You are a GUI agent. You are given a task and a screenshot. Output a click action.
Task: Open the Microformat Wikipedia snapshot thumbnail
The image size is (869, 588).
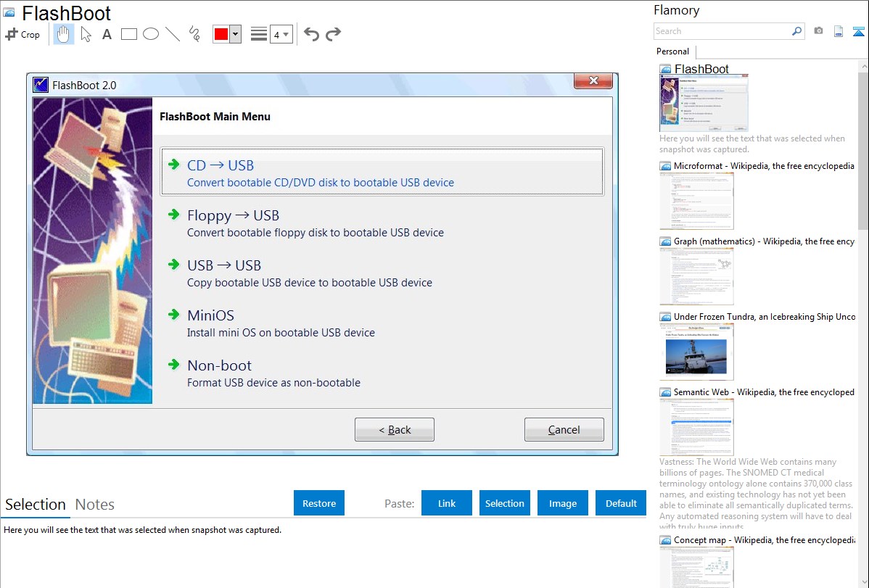[696, 201]
